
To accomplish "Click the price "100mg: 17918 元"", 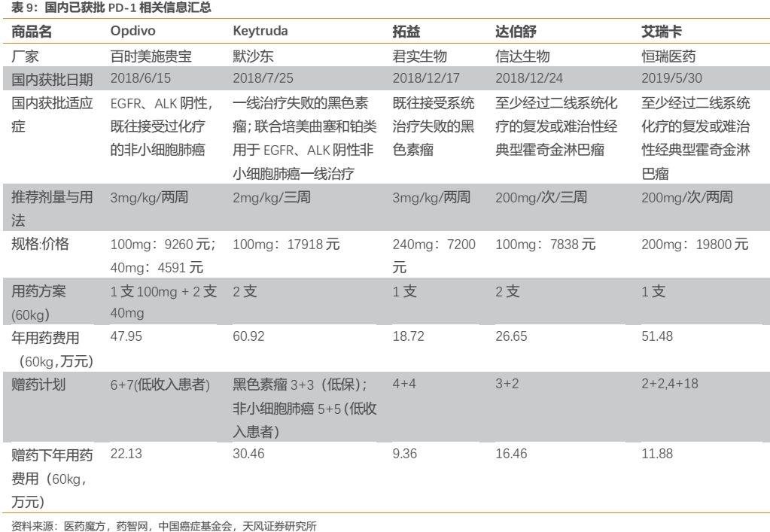I will (286, 244).
